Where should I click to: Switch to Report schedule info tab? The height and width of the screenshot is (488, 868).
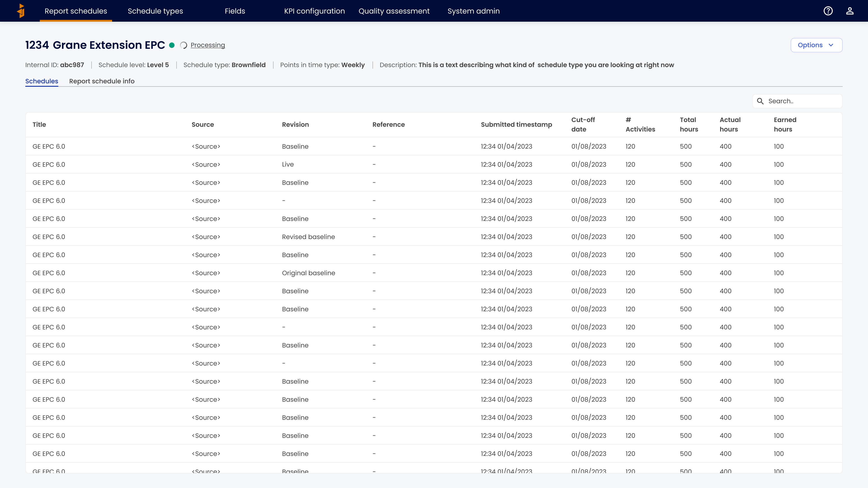(102, 81)
